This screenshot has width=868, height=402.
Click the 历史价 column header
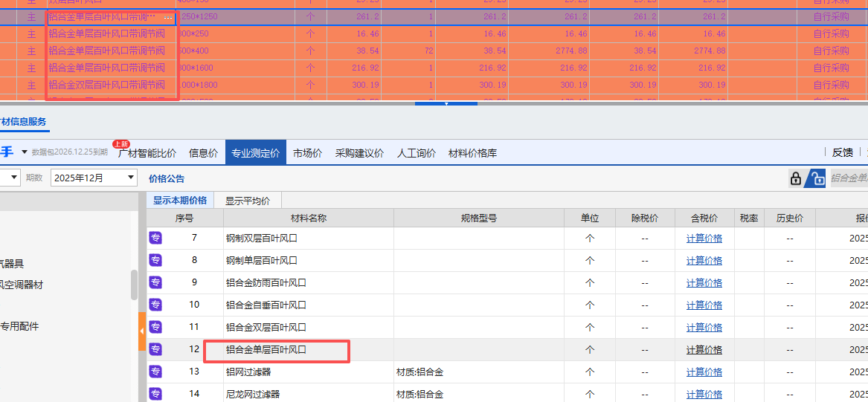click(790, 217)
